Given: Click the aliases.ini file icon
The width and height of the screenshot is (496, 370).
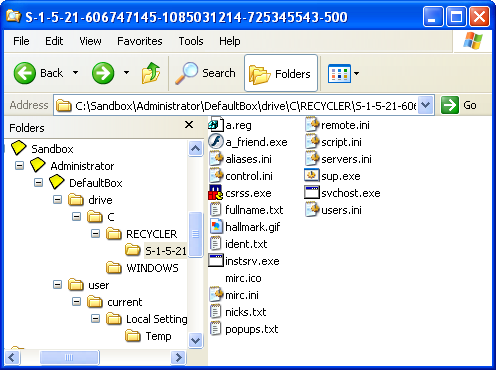Looking at the screenshot, I should pos(215,159).
